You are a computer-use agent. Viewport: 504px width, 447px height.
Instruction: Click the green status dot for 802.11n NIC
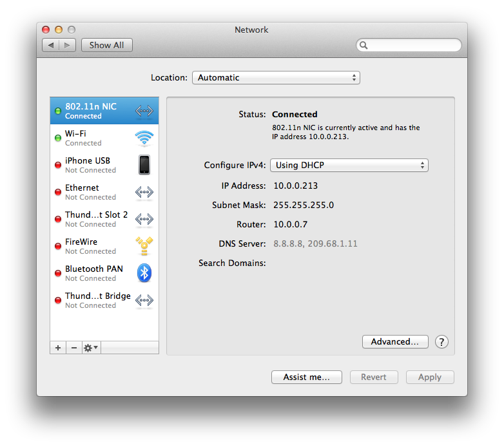tap(58, 111)
